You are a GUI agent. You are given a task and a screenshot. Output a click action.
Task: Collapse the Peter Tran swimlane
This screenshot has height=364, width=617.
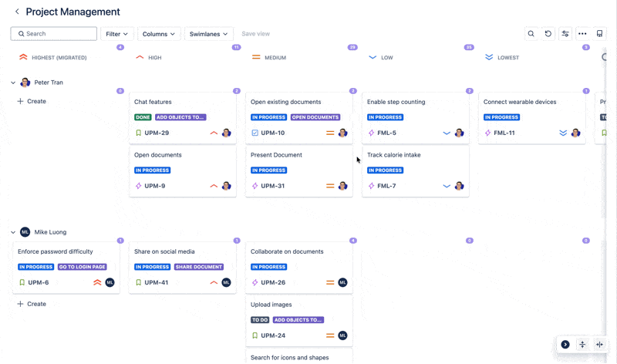coord(13,83)
